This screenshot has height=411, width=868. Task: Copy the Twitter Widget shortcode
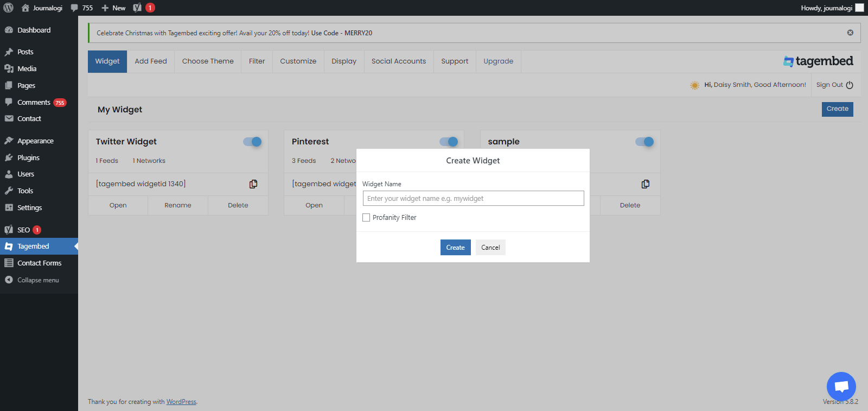253,184
